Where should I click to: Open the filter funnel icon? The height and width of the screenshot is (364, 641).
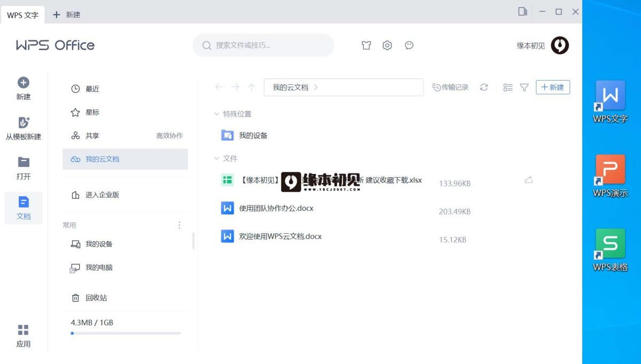point(524,87)
